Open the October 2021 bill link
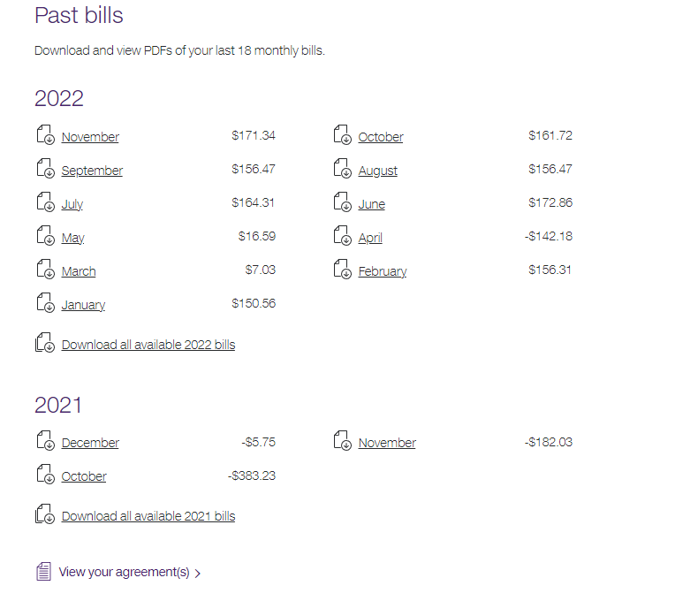The image size is (698, 616). (84, 476)
